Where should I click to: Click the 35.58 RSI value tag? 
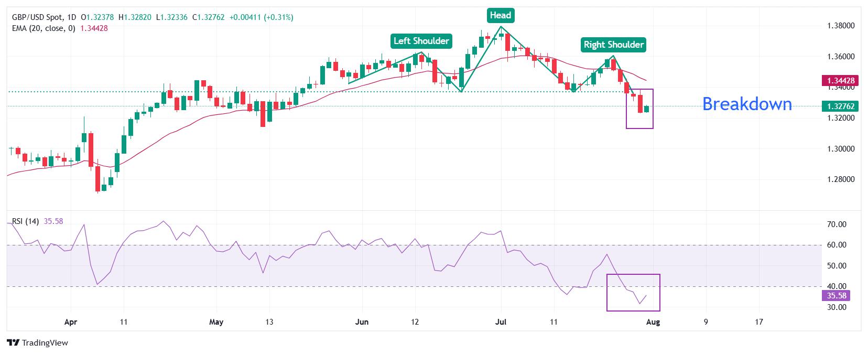click(x=837, y=296)
